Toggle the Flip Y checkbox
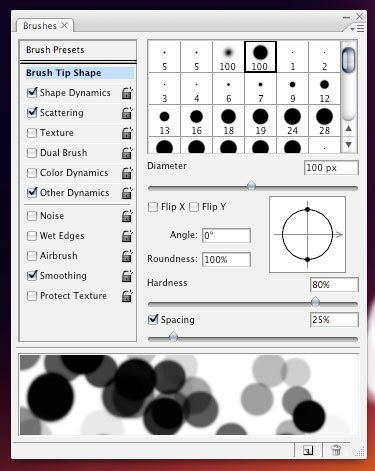The width and height of the screenshot is (375, 471). point(194,207)
